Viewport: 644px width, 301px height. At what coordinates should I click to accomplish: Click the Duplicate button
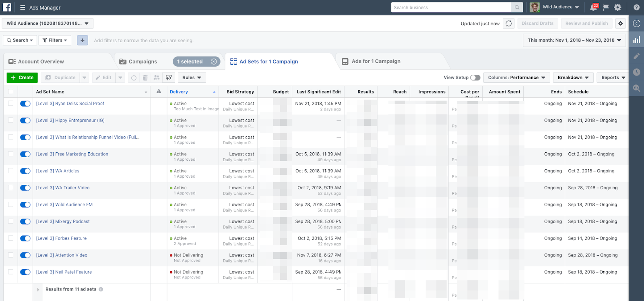pyautogui.click(x=60, y=78)
